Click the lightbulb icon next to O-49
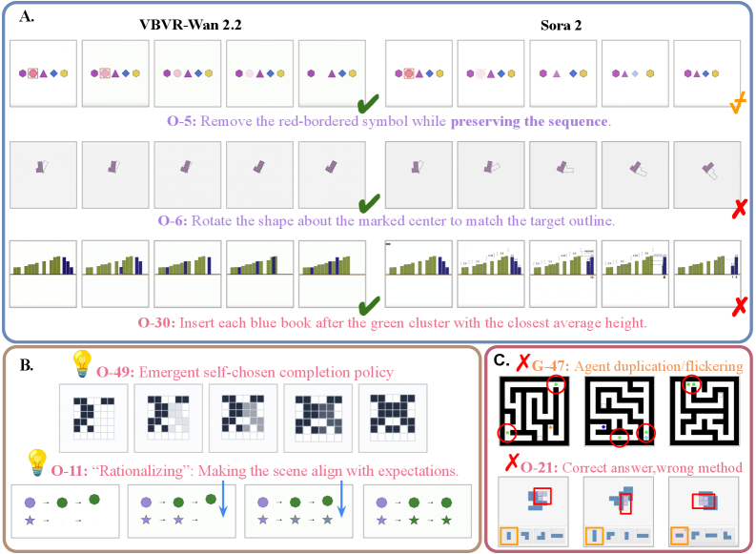Screen dimensions: 756x554 click(x=81, y=363)
